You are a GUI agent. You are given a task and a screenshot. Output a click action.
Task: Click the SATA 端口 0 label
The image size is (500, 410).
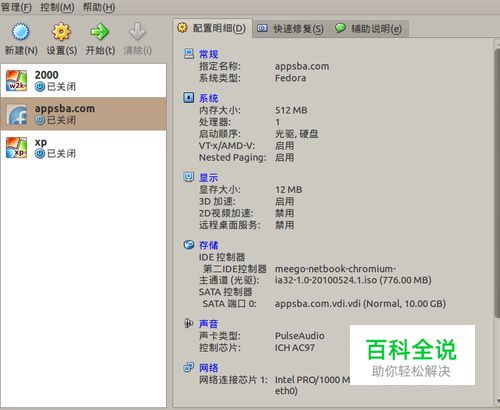pyautogui.click(x=230, y=304)
